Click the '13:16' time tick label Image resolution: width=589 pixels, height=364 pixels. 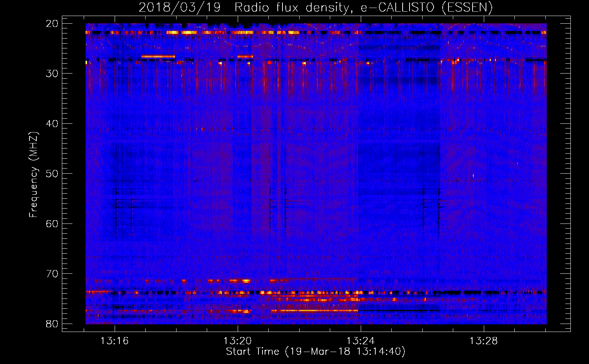tap(115, 341)
